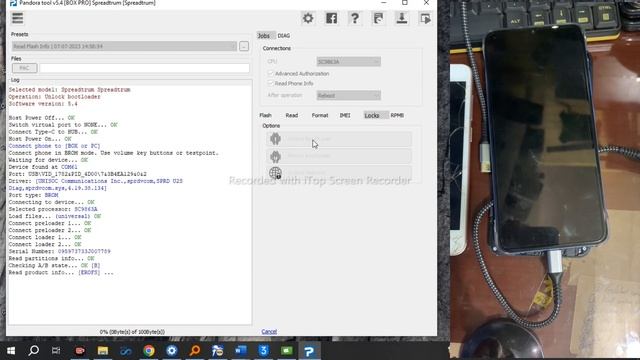Switch to Pandora tool taskbar icon
The image size is (640, 360).
(309, 351)
